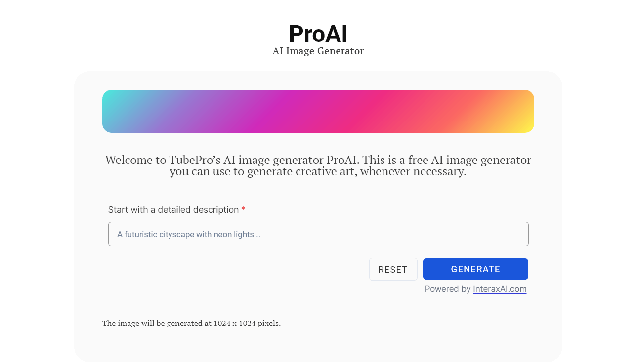Image resolution: width=638 pixels, height=364 pixels.
Task: Click the RESET button
Action: click(x=393, y=269)
